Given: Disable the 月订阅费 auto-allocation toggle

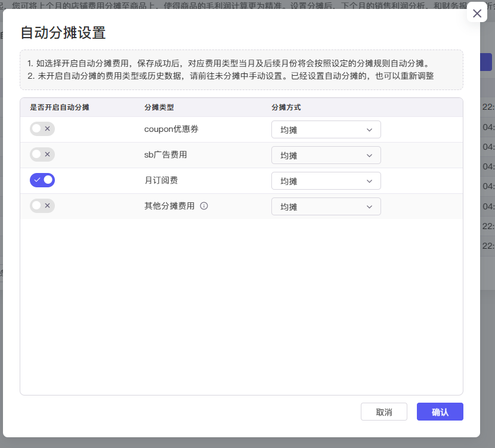Looking at the screenshot, I should pyautogui.click(x=42, y=180).
